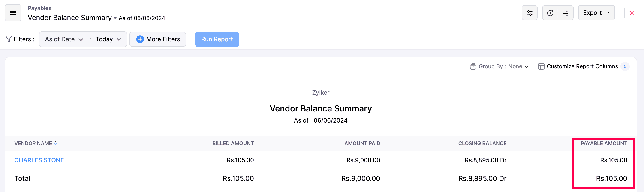Open the CHARLES STONE vendor link
Viewport: 644px width, 192px height.
(x=39, y=160)
